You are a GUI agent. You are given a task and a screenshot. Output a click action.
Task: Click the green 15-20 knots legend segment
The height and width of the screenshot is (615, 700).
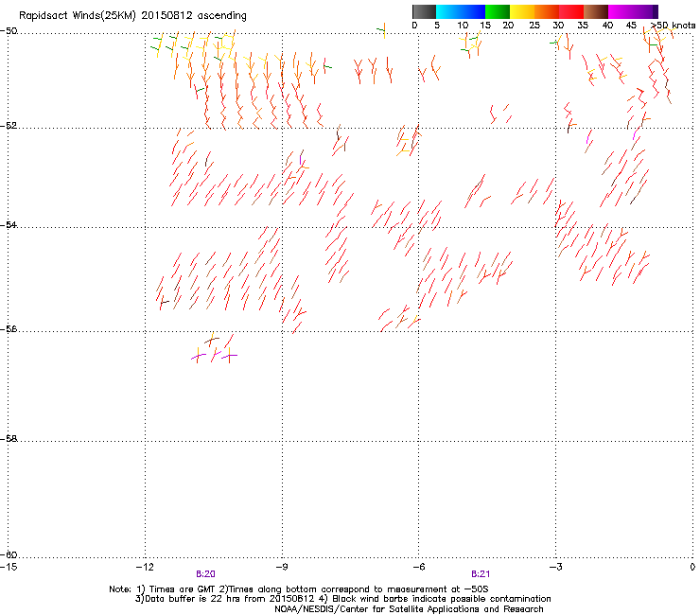tap(498, 11)
